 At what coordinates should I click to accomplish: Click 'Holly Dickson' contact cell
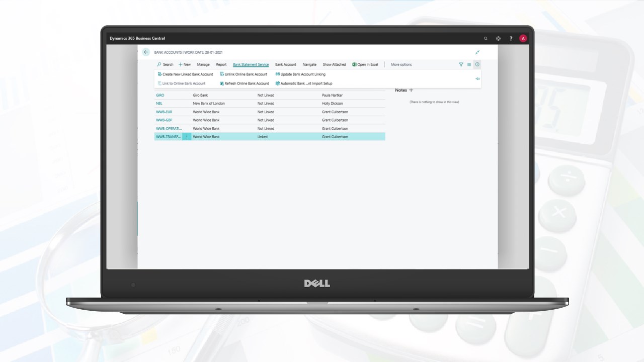click(x=332, y=104)
